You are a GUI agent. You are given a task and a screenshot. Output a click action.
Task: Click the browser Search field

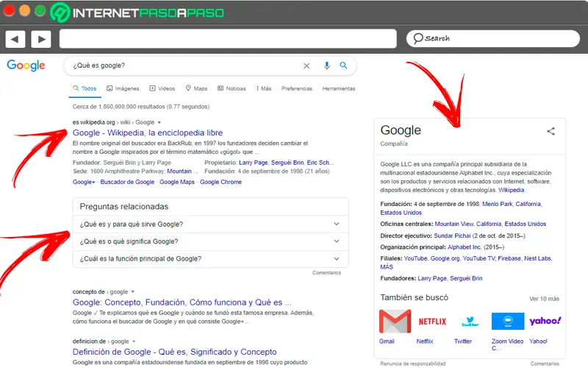(x=493, y=39)
